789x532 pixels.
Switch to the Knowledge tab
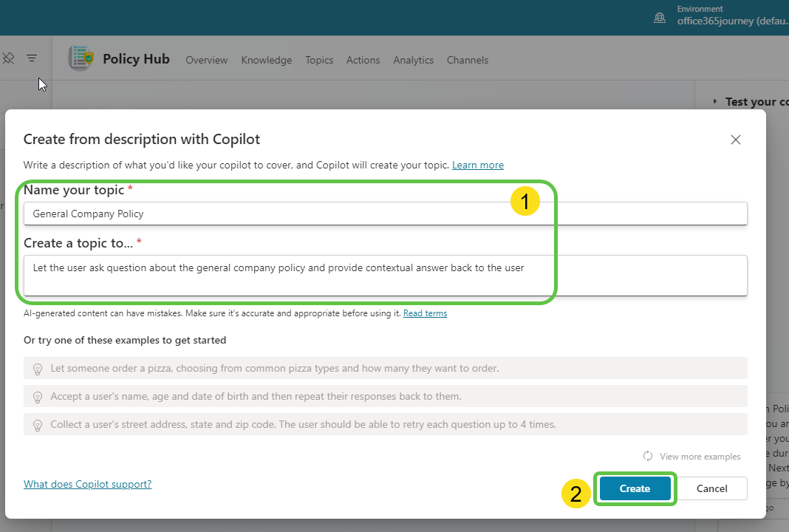[266, 60]
